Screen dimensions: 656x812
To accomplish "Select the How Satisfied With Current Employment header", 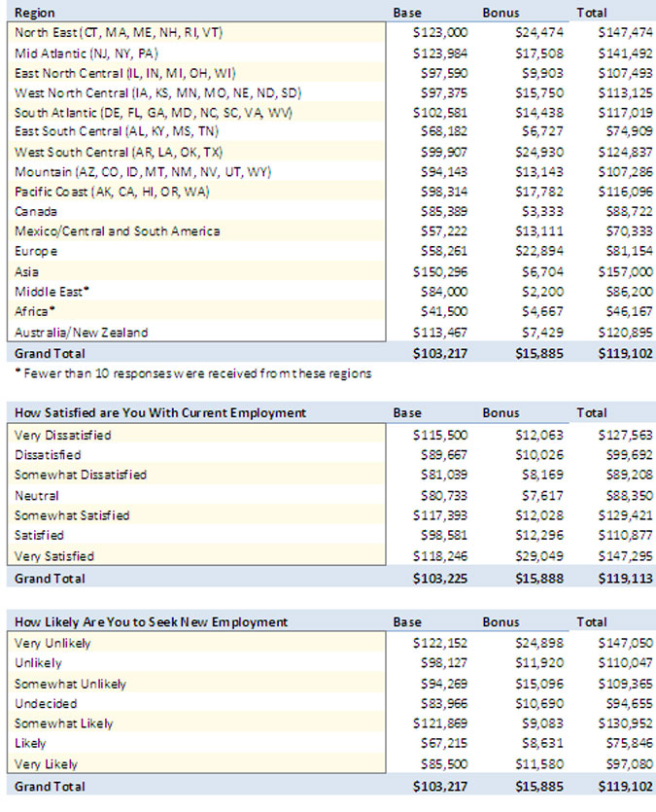I will click(160, 413).
